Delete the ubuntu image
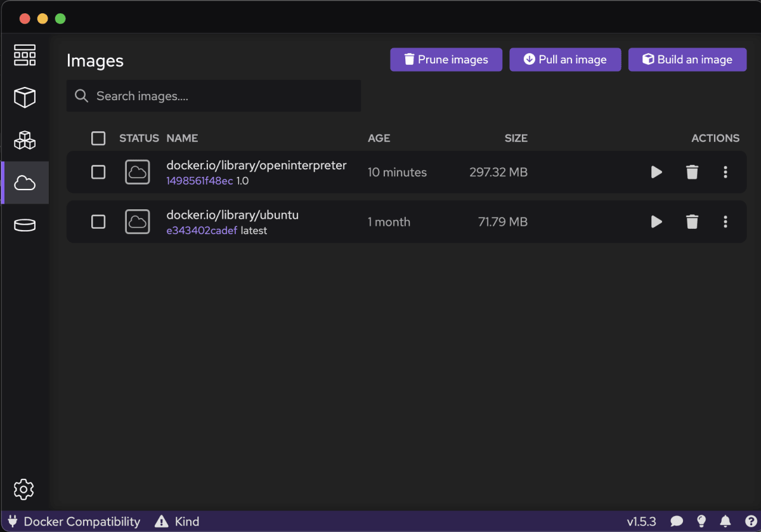Screen dimensions: 761x532 pyautogui.click(x=692, y=221)
